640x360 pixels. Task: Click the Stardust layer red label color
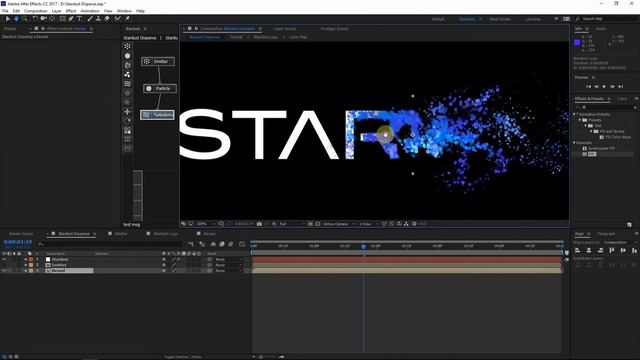point(31,259)
